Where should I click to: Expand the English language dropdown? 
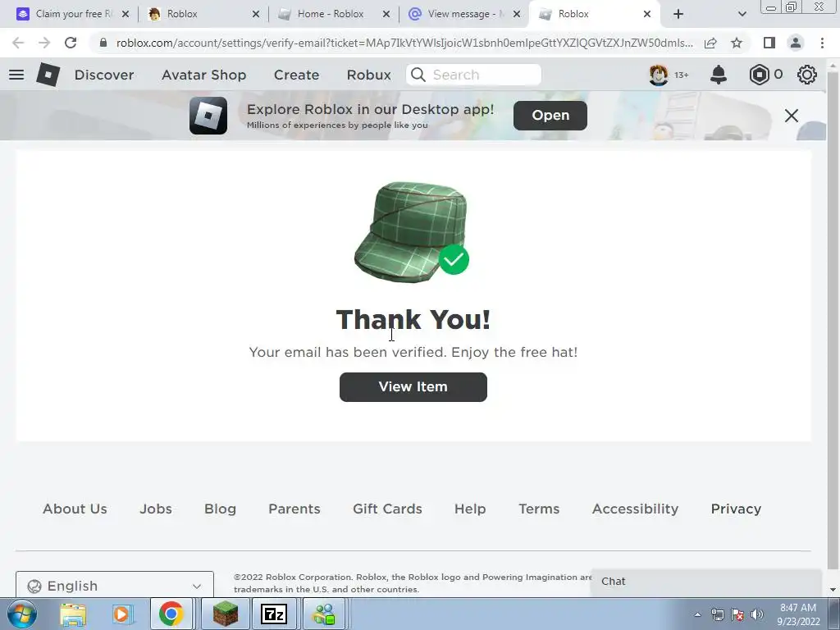tap(115, 585)
